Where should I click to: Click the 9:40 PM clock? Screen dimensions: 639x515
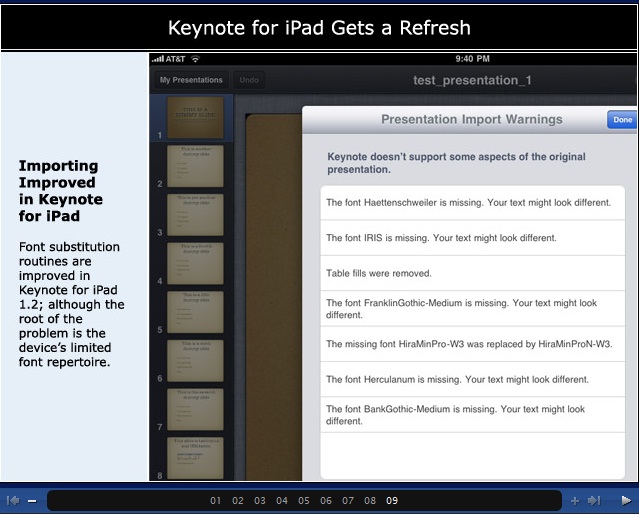[x=472, y=59]
